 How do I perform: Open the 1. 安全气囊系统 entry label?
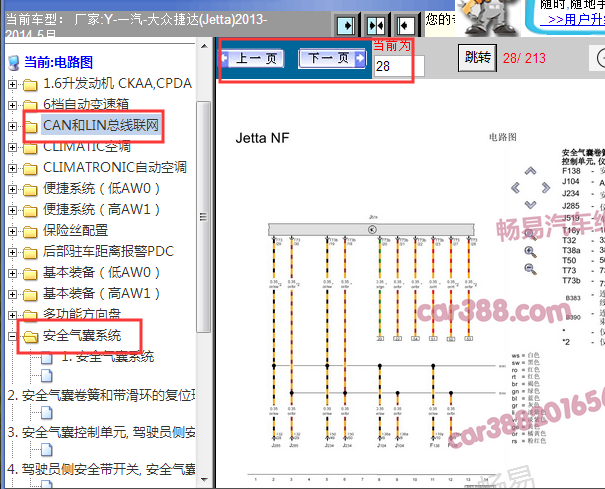(x=108, y=357)
